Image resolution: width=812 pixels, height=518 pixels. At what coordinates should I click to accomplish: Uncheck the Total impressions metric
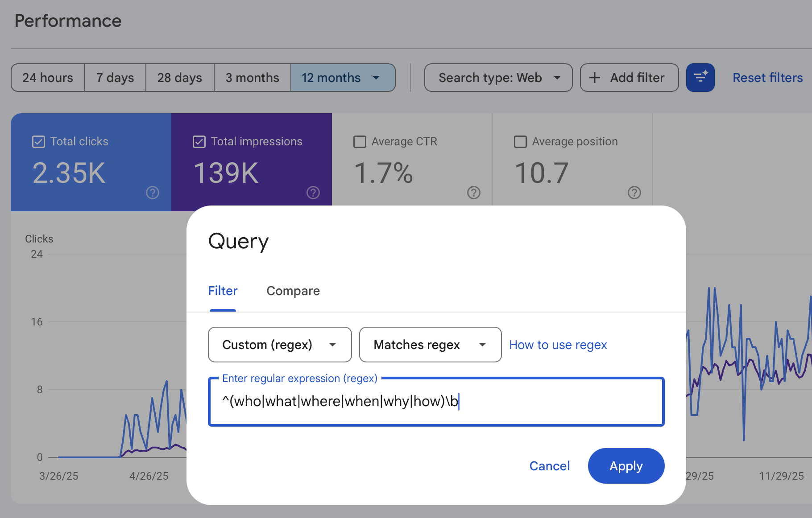pos(199,142)
